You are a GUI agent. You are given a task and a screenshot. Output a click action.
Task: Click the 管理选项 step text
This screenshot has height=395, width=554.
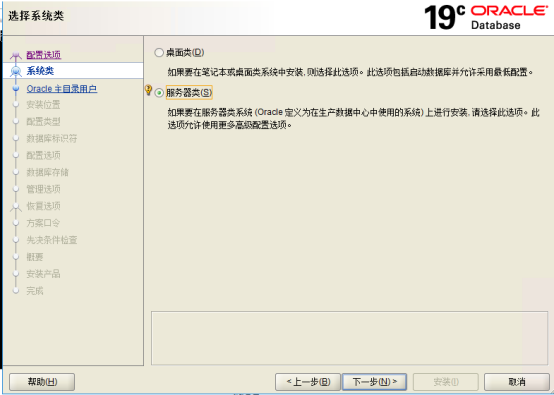(43, 189)
